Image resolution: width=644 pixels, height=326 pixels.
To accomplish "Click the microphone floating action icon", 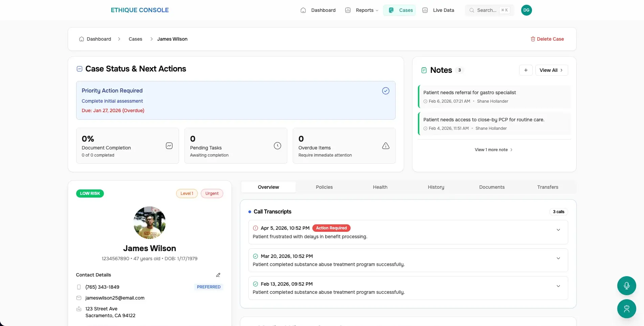I will point(626,285).
